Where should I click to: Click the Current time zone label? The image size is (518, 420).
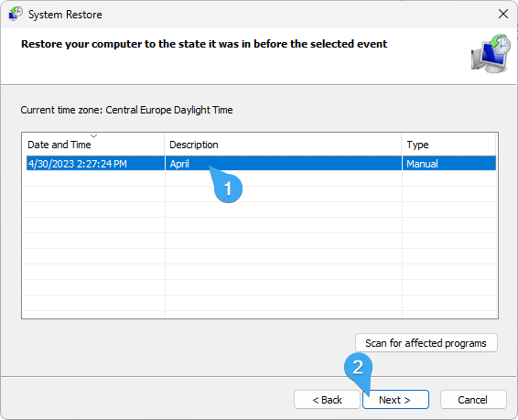click(x=126, y=110)
